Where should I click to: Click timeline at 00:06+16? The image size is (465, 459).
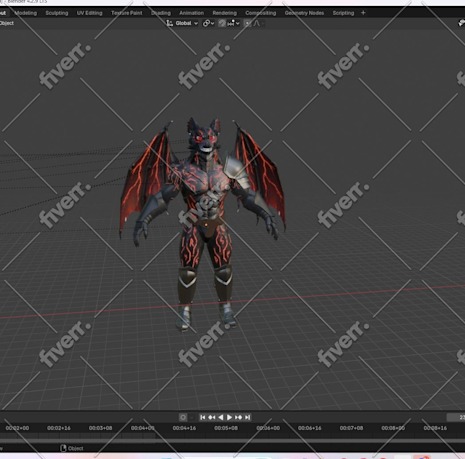pyautogui.click(x=309, y=428)
